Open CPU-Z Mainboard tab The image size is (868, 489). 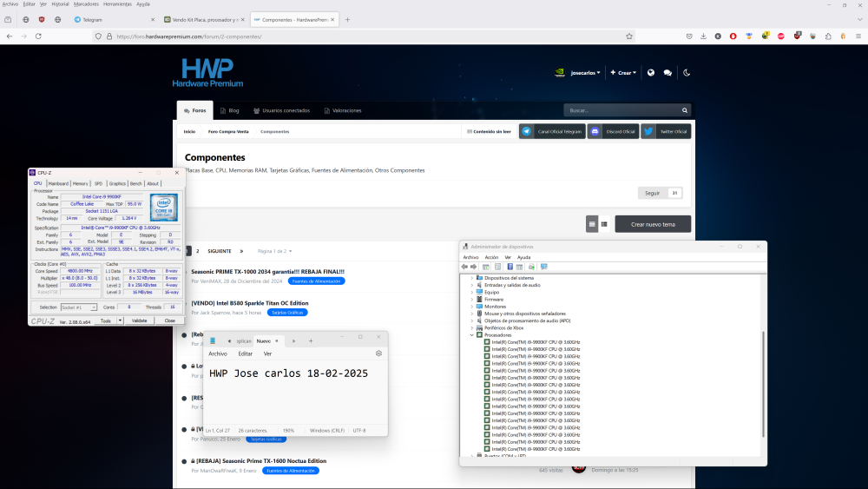[58, 183]
